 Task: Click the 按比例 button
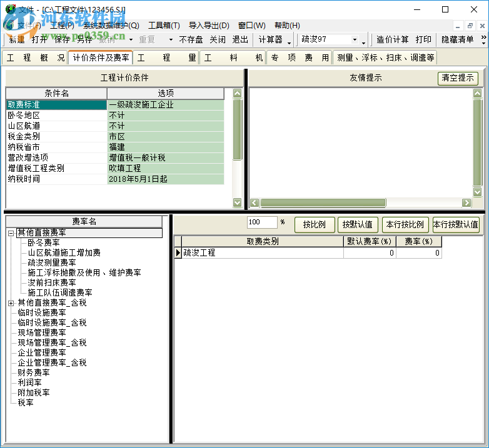(x=315, y=224)
